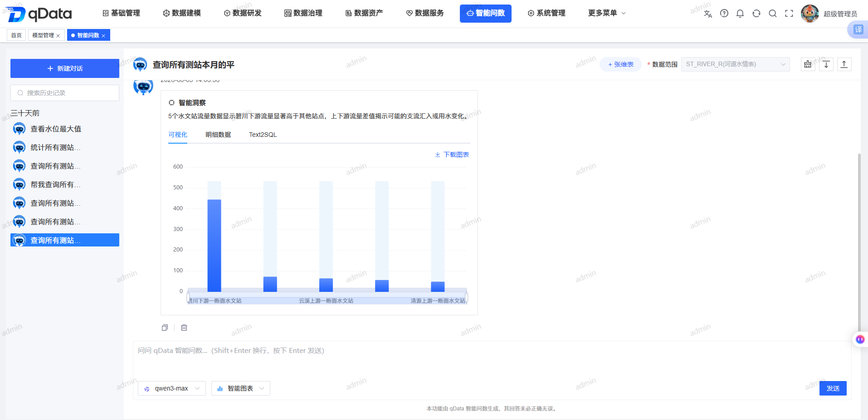The image size is (868, 420).
Task: Click the 三十天前 group label
Action: pyautogui.click(x=25, y=113)
